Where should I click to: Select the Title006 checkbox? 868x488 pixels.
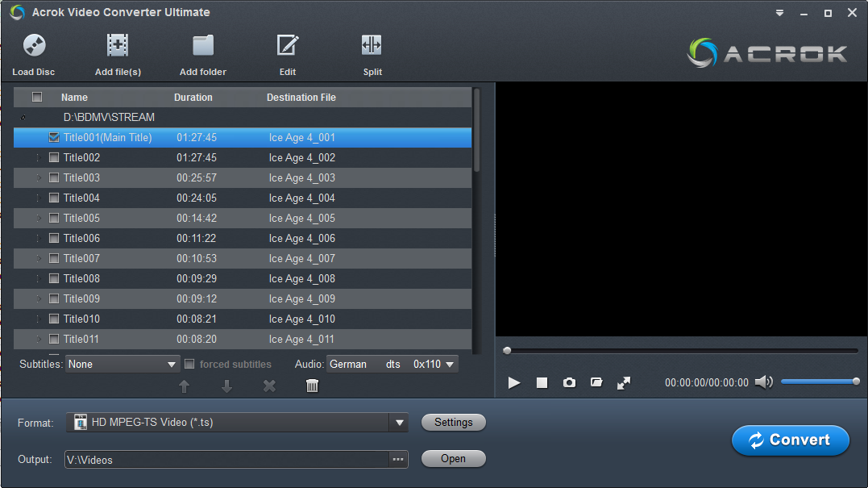tap(54, 238)
